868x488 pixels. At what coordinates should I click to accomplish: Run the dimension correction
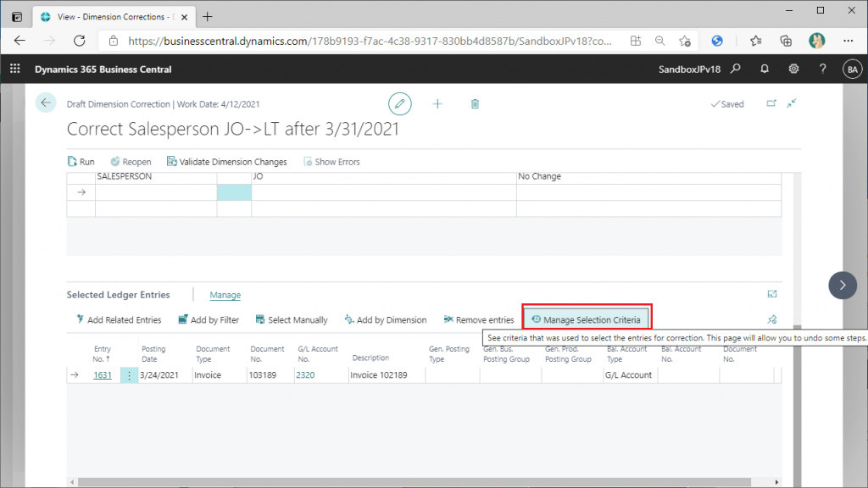[81, 162]
